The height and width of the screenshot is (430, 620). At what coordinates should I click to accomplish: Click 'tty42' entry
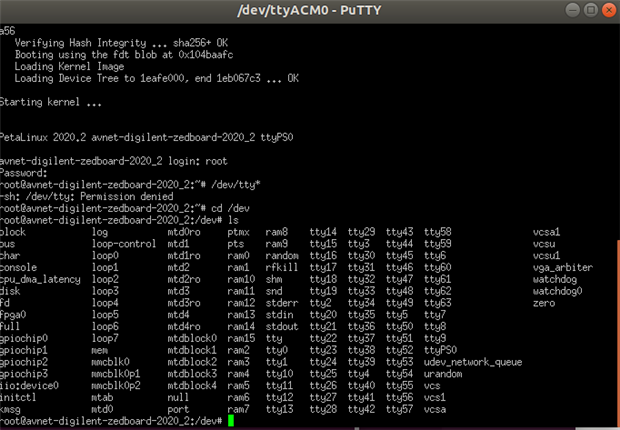click(361, 409)
